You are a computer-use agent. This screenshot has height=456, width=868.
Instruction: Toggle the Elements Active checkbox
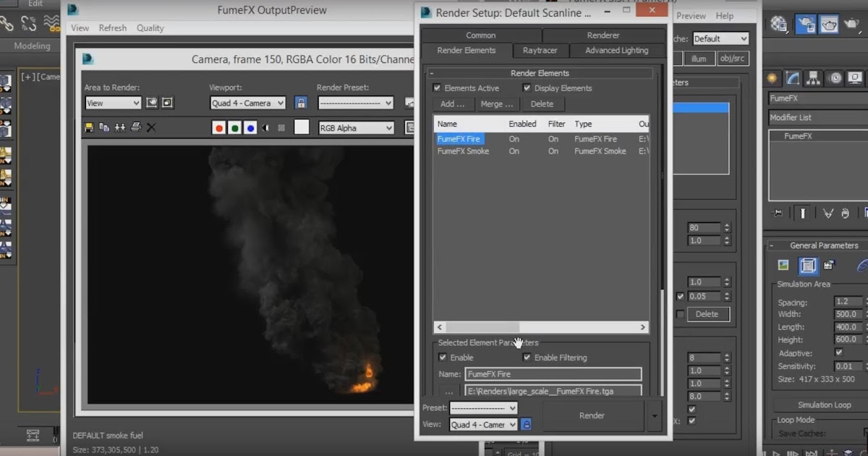pyautogui.click(x=437, y=88)
